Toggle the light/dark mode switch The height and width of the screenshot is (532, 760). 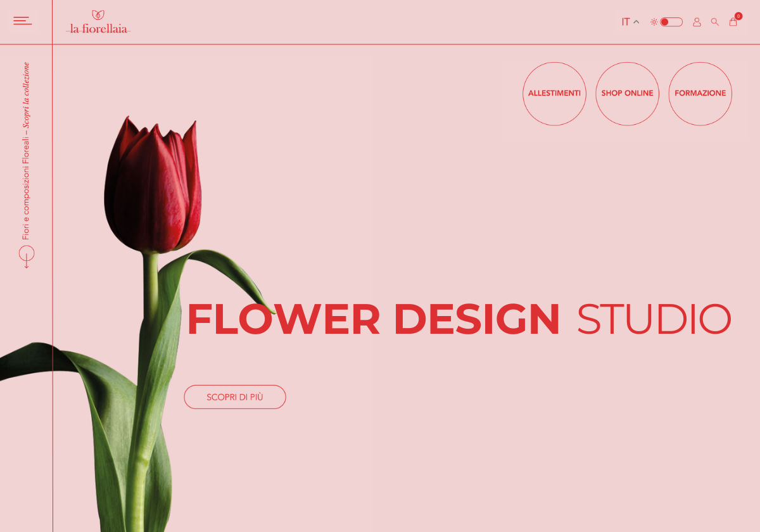pyautogui.click(x=671, y=22)
